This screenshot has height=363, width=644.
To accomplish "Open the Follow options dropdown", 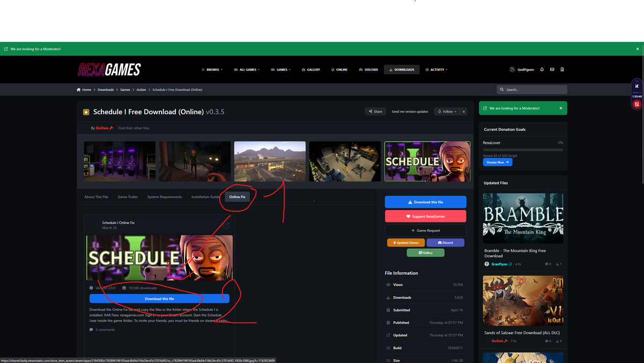I will coord(447,112).
